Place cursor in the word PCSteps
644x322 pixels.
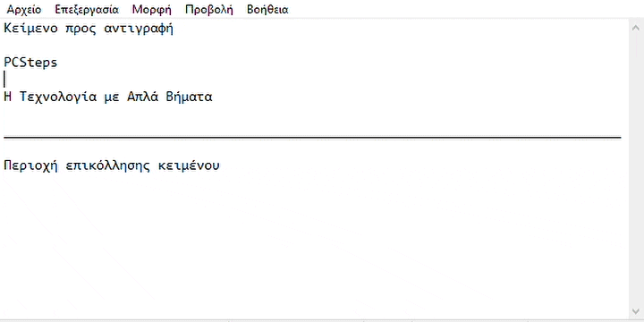tap(30, 63)
